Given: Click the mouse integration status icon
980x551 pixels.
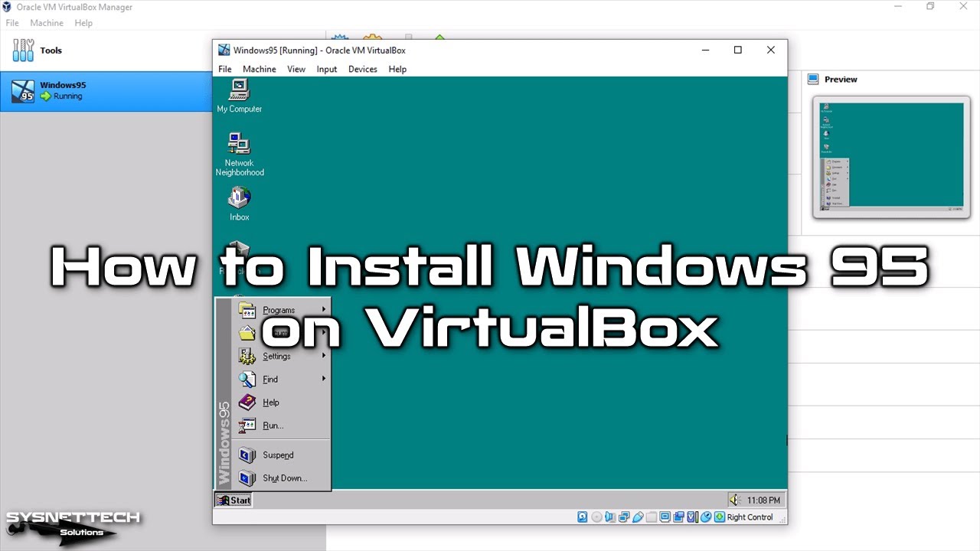Looking at the screenshot, I should (706, 517).
